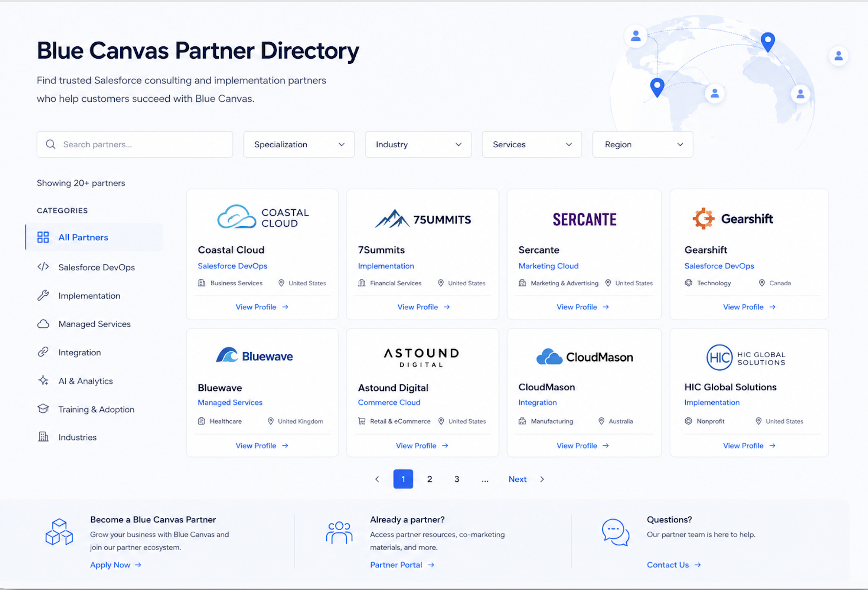The height and width of the screenshot is (590, 868).
Task: Click the Implementation wrench icon
Action: pos(43,295)
